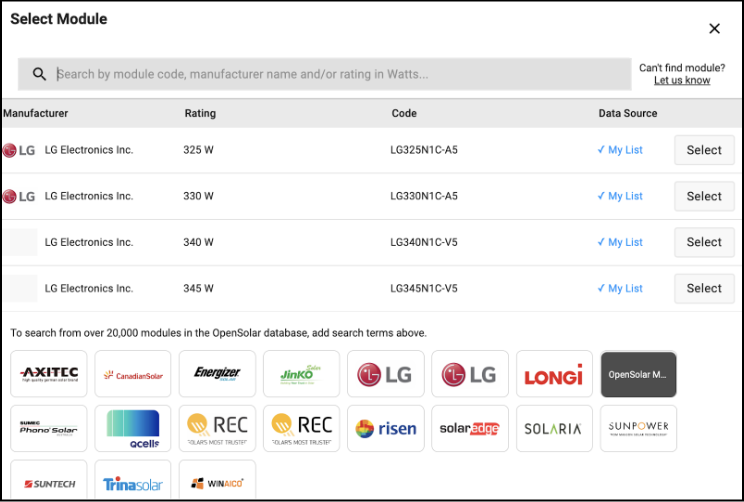Click the LG340N1C-V5 code text
744x502 pixels.
pyautogui.click(x=424, y=242)
